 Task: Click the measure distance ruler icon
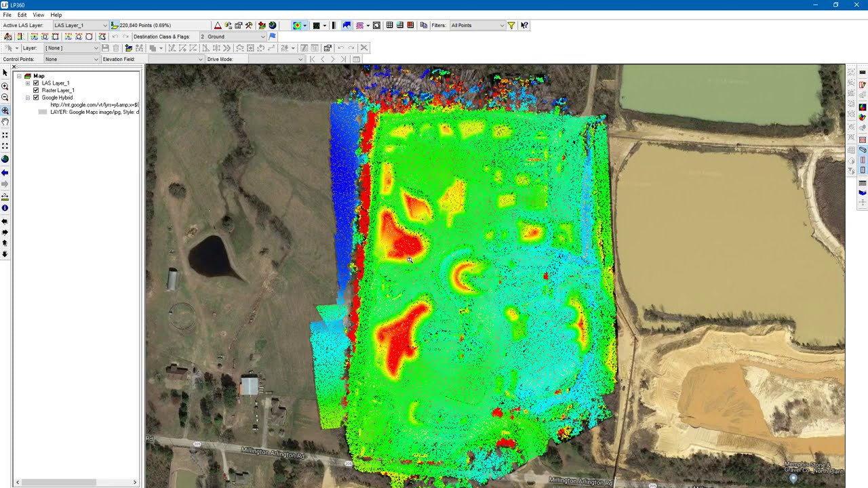(x=5, y=197)
